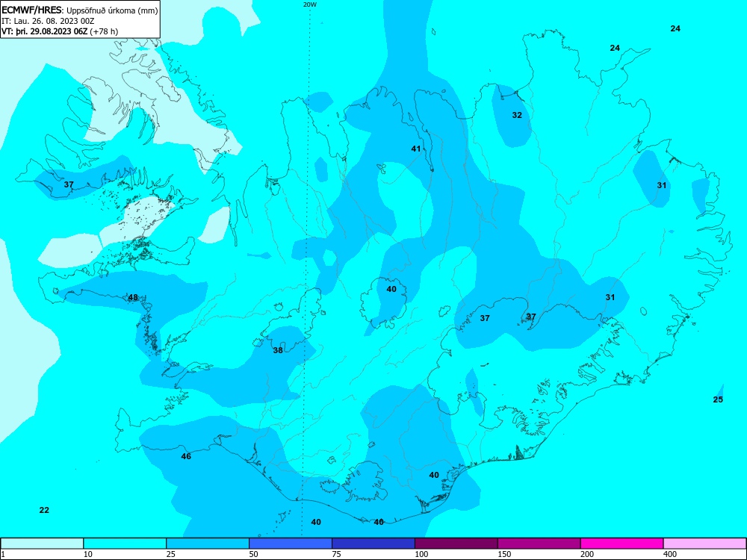Click the legend tick label 200
Screen dimensions: 747x560
(587, 554)
